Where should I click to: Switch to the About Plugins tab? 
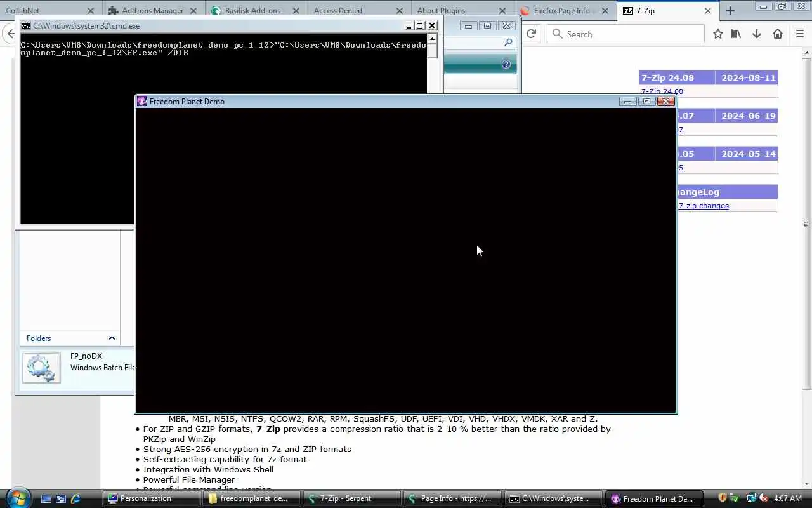point(462,11)
